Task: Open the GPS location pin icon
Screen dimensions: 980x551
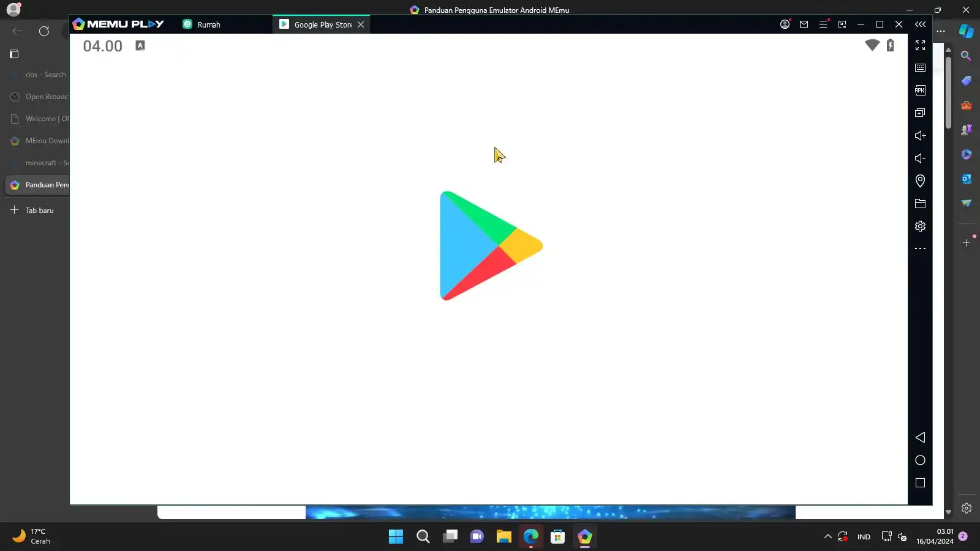Action: tap(920, 181)
